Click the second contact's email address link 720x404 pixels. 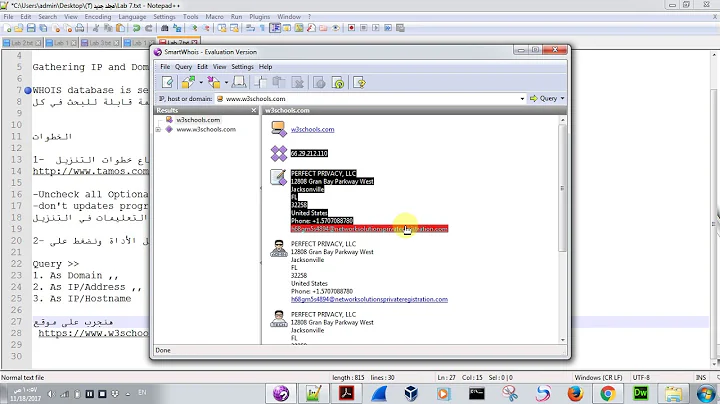[x=369, y=299]
